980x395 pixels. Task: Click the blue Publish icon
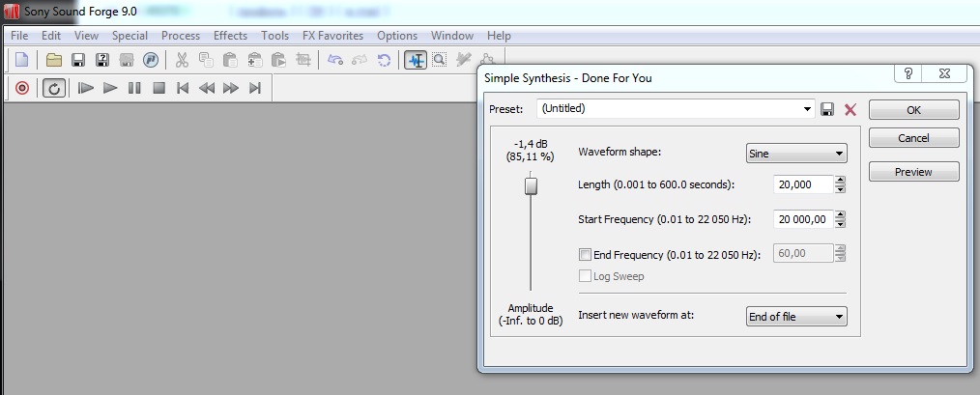(151, 60)
